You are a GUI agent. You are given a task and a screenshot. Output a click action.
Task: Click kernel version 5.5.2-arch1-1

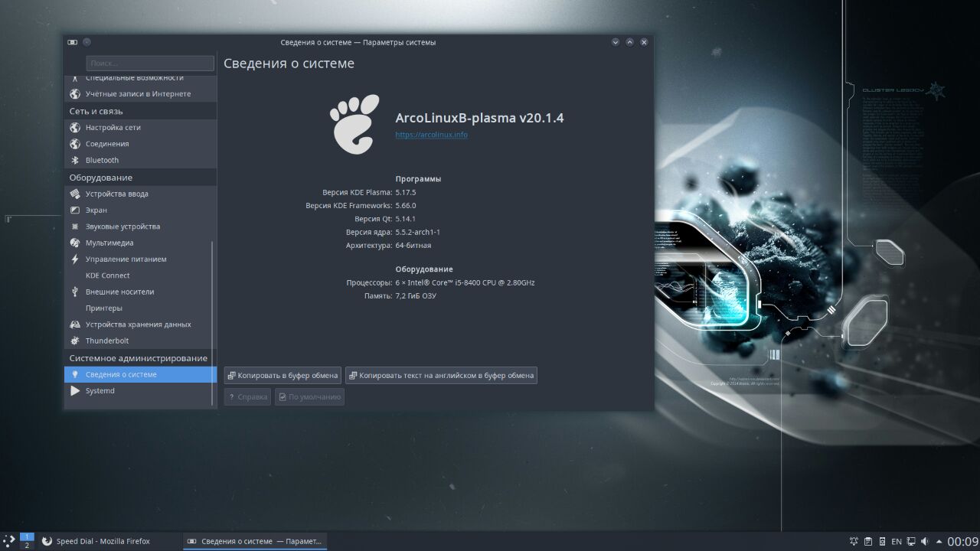(417, 233)
